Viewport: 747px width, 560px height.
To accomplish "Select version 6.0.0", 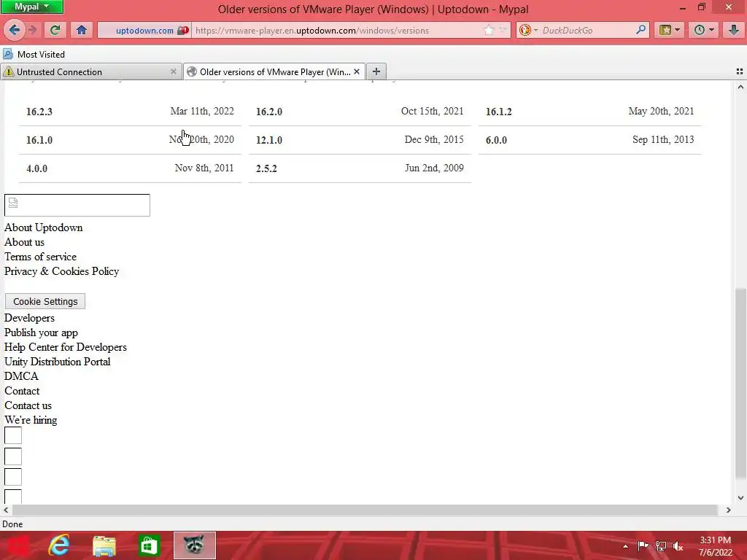I will [x=496, y=140].
